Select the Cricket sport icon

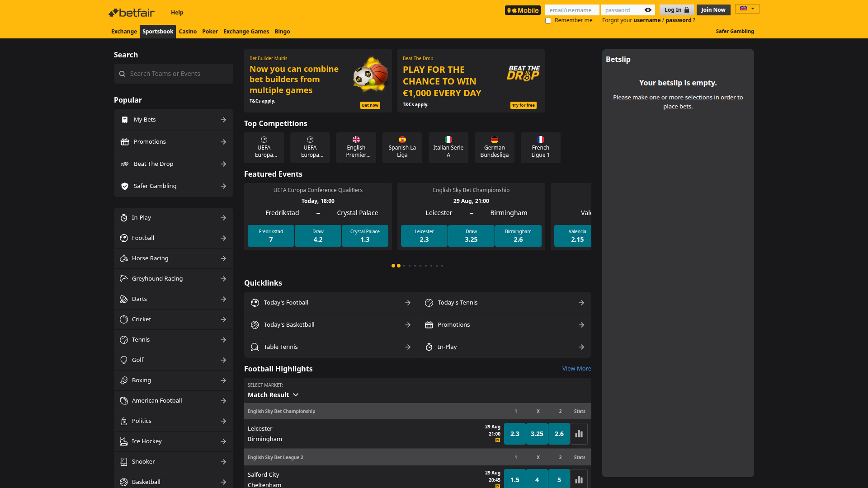[124, 319]
